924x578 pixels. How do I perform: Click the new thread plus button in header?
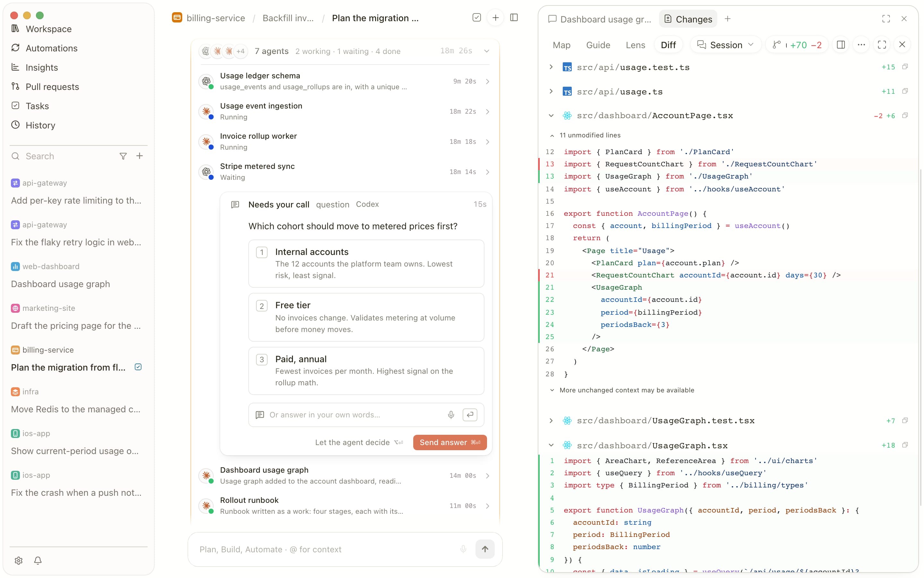(x=495, y=18)
